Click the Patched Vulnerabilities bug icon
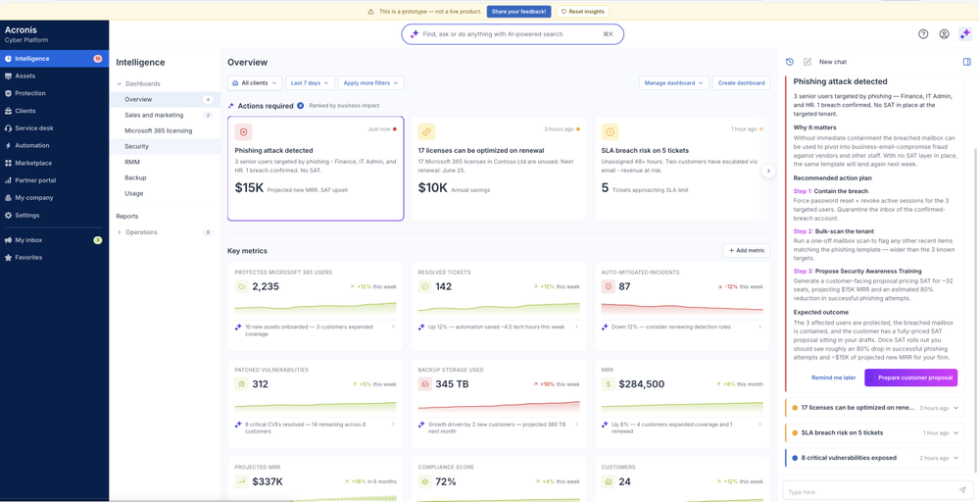Screen dimensions: 980x502 241,384
